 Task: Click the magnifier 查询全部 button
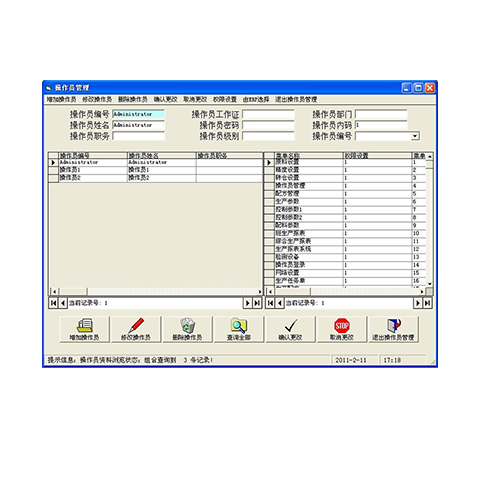pyautogui.click(x=239, y=329)
